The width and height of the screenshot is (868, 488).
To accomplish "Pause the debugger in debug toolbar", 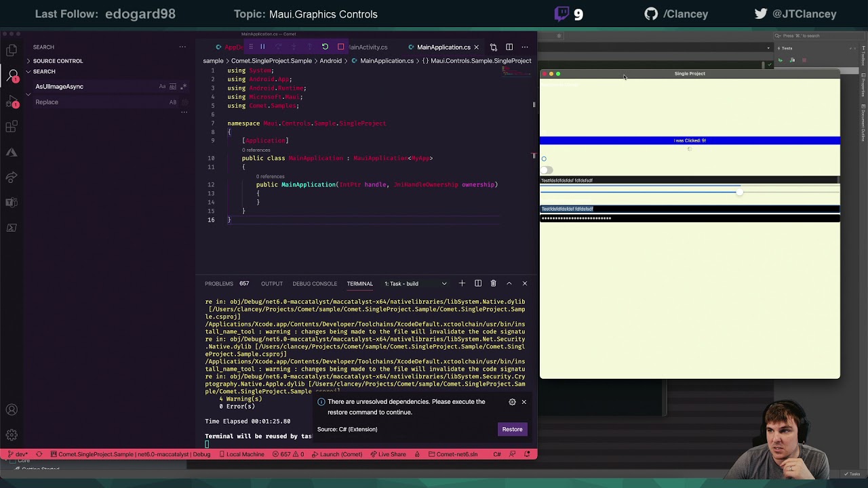I will pyautogui.click(x=262, y=47).
